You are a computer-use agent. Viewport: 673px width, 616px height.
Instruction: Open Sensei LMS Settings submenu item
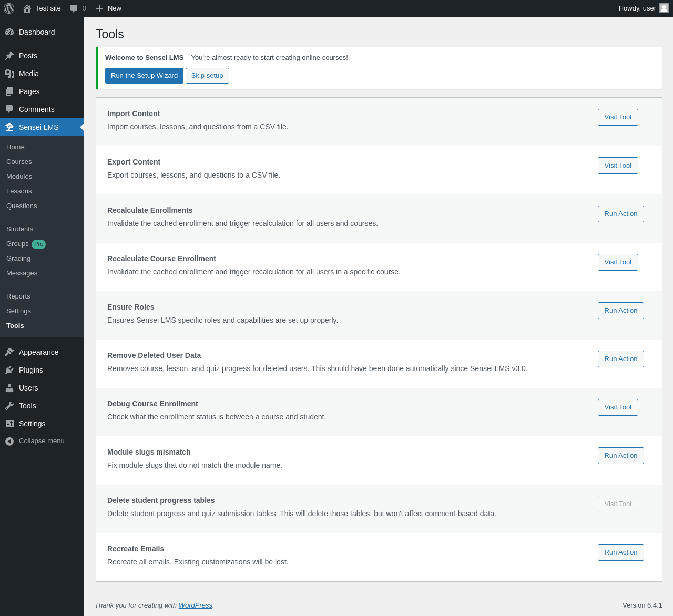tap(42, 311)
